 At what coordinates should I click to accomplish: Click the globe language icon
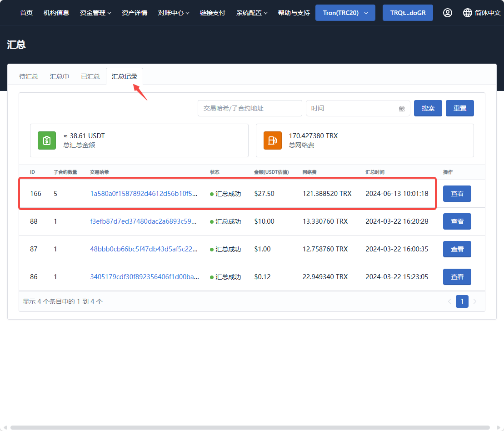(x=467, y=13)
